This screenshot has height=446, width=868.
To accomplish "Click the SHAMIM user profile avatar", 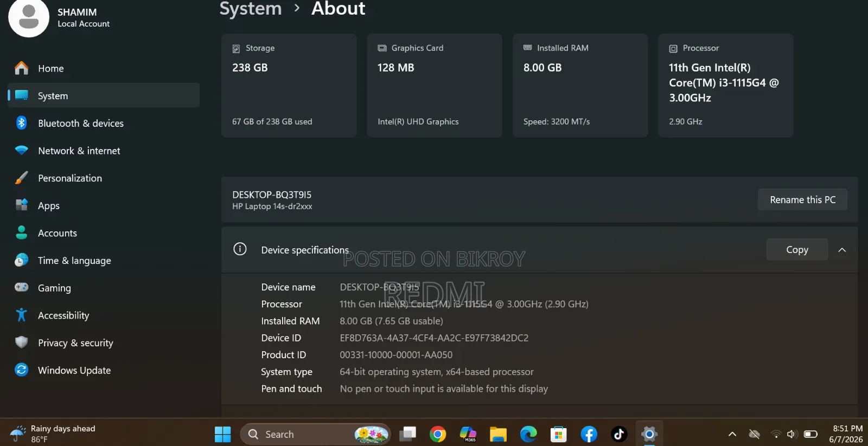I will (29, 17).
